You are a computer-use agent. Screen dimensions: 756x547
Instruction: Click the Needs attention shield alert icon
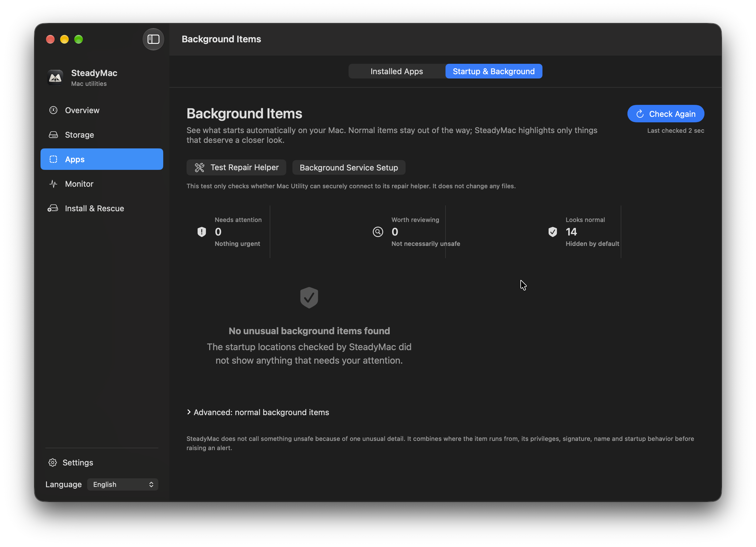pyautogui.click(x=202, y=232)
